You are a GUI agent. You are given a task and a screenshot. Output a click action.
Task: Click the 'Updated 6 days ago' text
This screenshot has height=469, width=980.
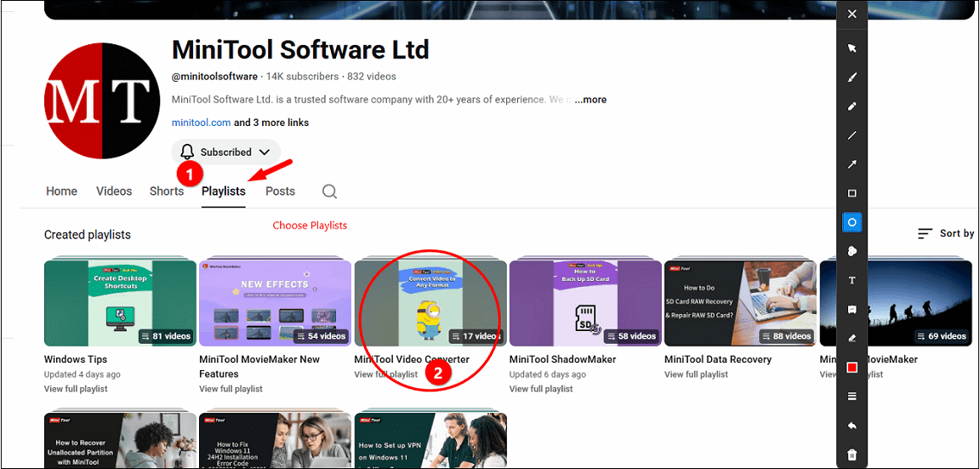[x=548, y=375]
